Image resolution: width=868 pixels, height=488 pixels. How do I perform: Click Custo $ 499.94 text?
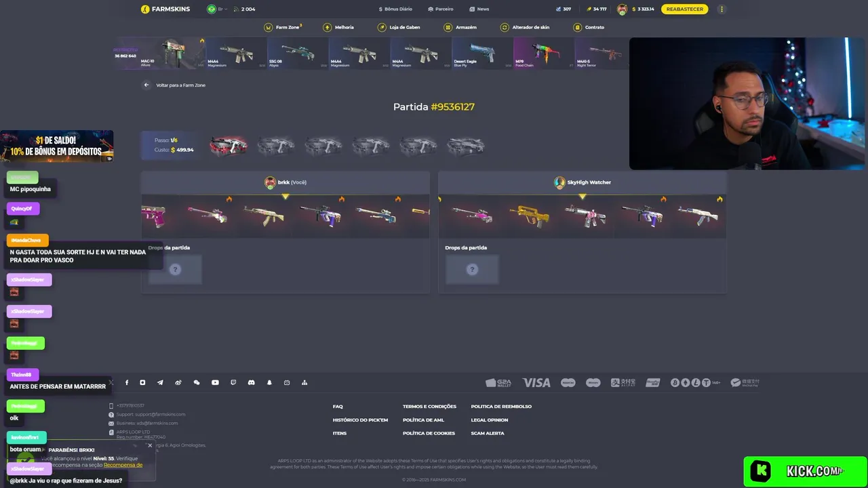click(174, 150)
